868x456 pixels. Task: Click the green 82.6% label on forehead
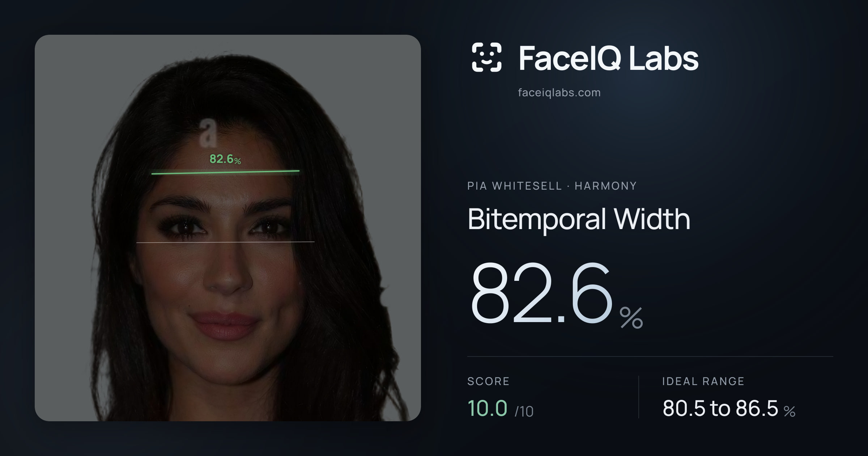pos(225,159)
